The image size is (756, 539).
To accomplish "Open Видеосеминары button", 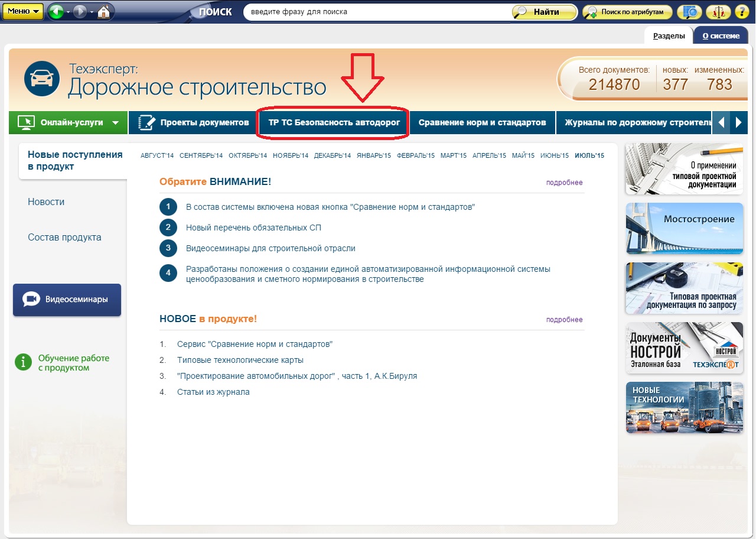I will click(x=67, y=299).
